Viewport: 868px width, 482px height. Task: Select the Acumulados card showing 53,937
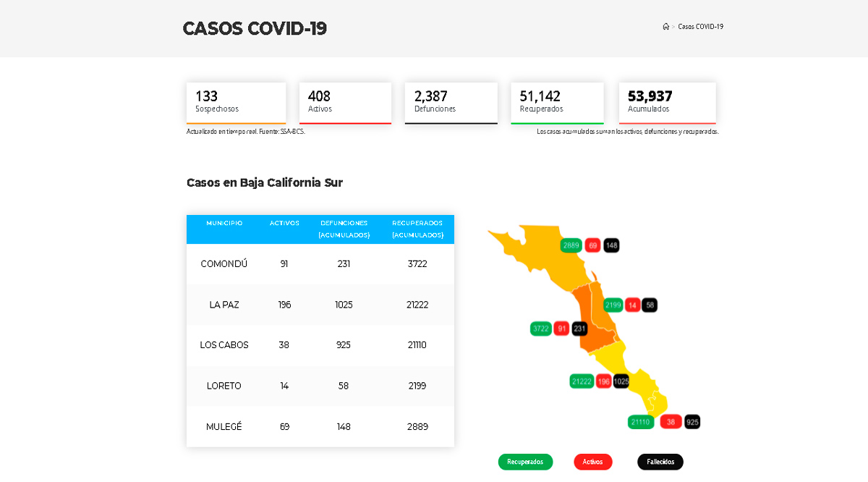tap(668, 103)
